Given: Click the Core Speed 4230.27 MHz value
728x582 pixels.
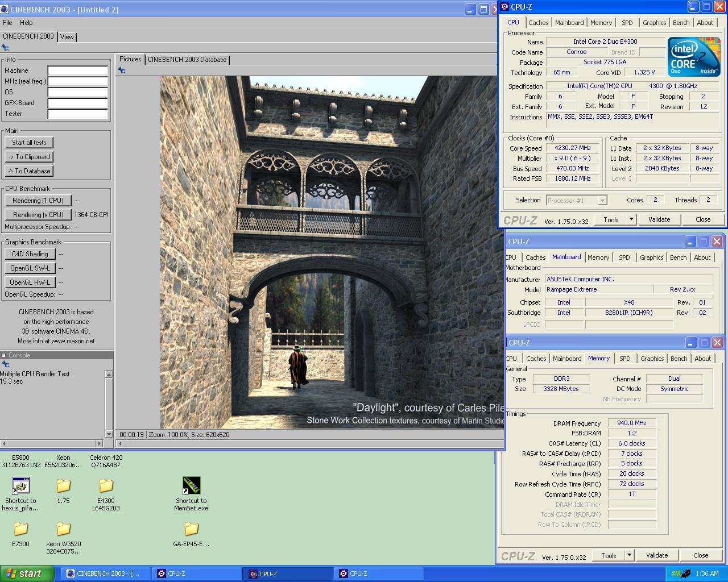Looking at the screenshot, I should click(573, 148).
